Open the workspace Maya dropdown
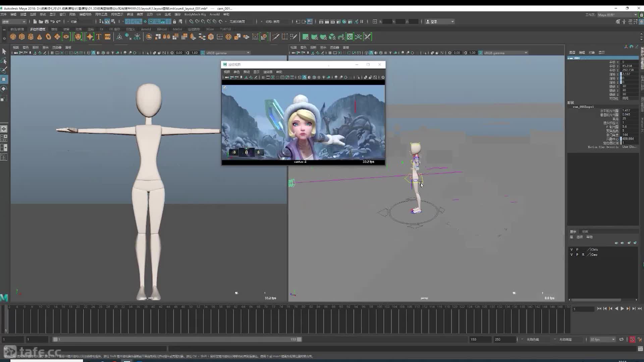The width and height of the screenshot is (644, 362). tap(617, 15)
